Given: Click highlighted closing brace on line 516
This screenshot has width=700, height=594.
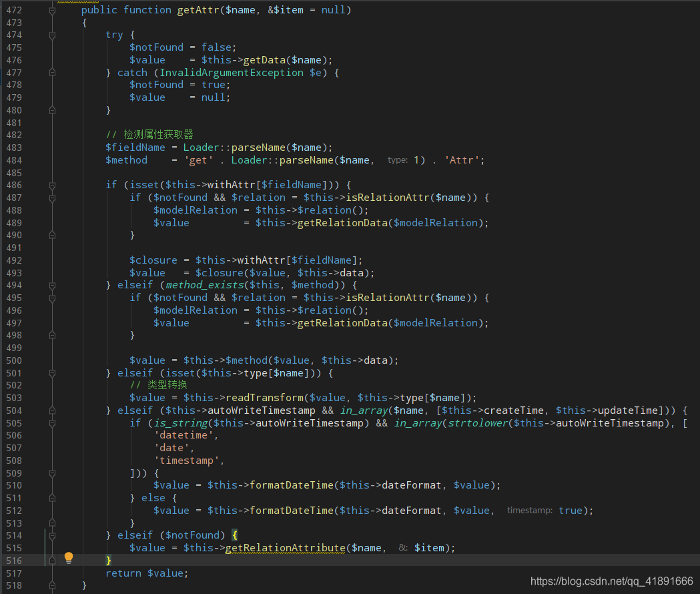Looking at the screenshot, I should coord(109,561).
